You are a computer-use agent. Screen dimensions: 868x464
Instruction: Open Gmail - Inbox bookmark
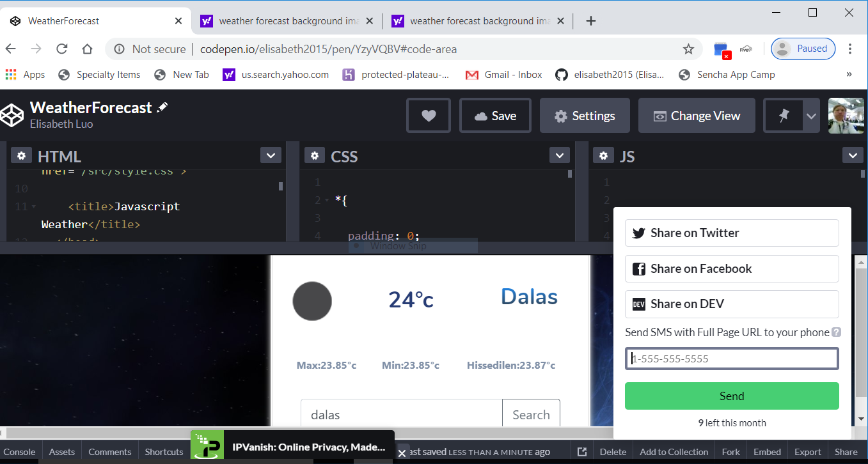(504, 75)
